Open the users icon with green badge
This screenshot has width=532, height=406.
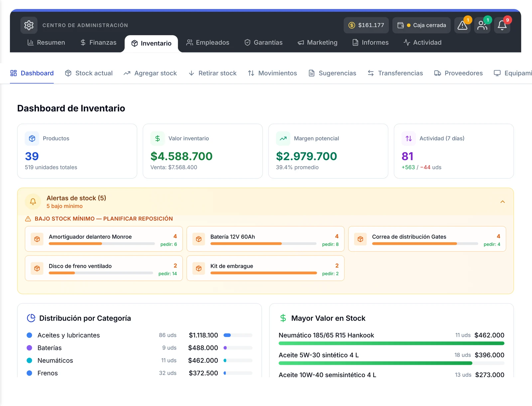click(482, 25)
